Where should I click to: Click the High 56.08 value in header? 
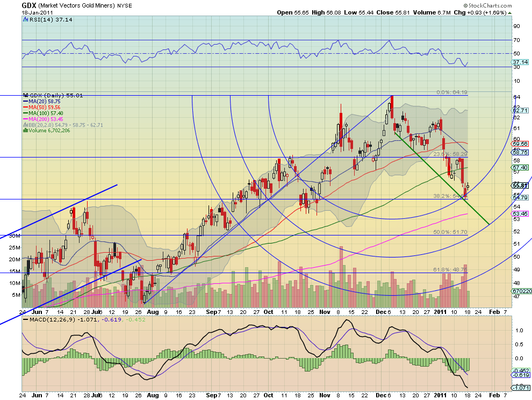tap(326, 12)
